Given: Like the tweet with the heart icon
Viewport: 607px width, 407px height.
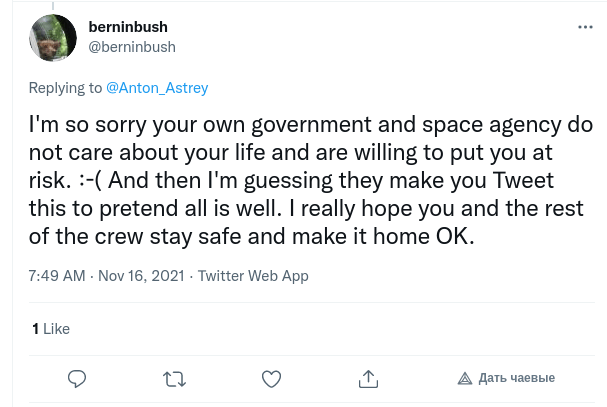Looking at the screenshot, I should 271,378.
